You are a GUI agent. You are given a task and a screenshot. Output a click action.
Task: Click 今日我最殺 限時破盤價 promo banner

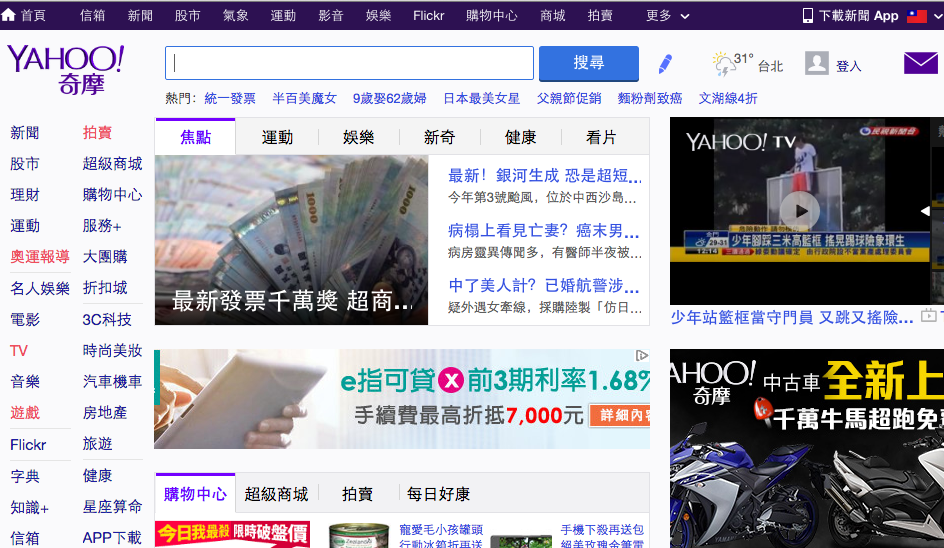(232, 534)
